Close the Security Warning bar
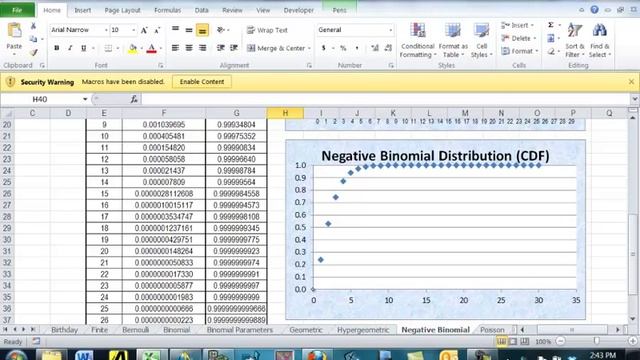Image resolution: width=640 pixels, height=360 pixels. [x=631, y=82]
